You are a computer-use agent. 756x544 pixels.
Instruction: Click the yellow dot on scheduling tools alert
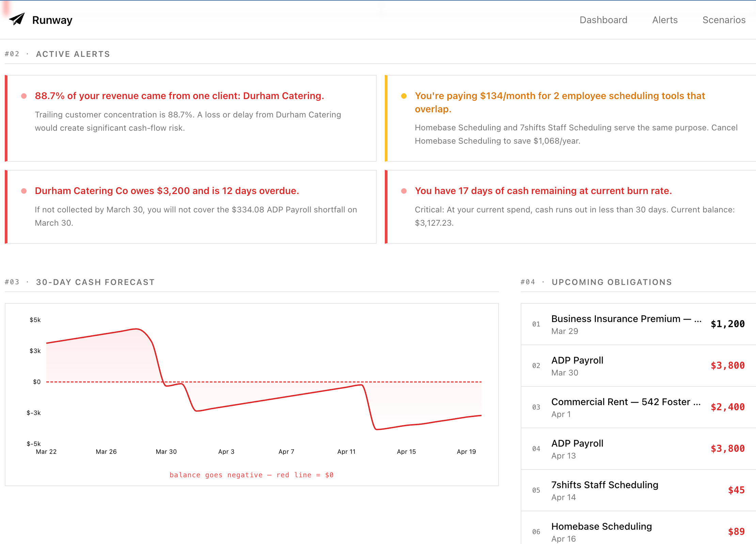click(x=404, y=96)
